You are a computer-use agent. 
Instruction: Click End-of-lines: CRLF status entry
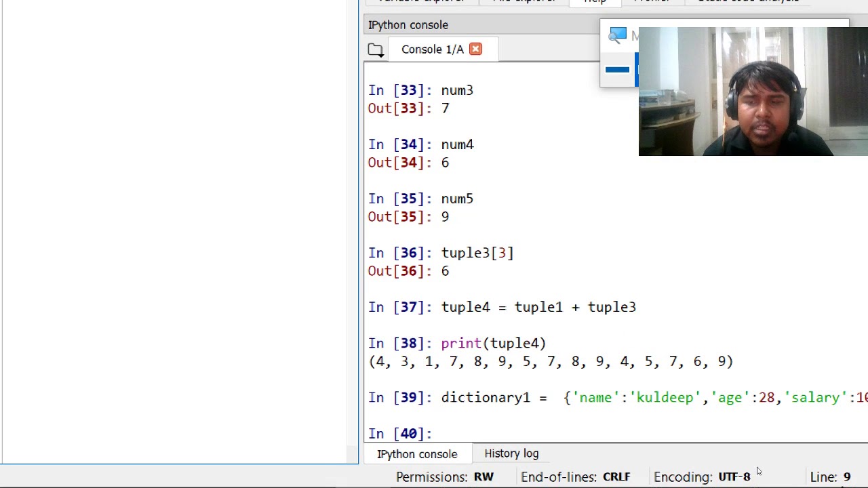click(576, 477)
